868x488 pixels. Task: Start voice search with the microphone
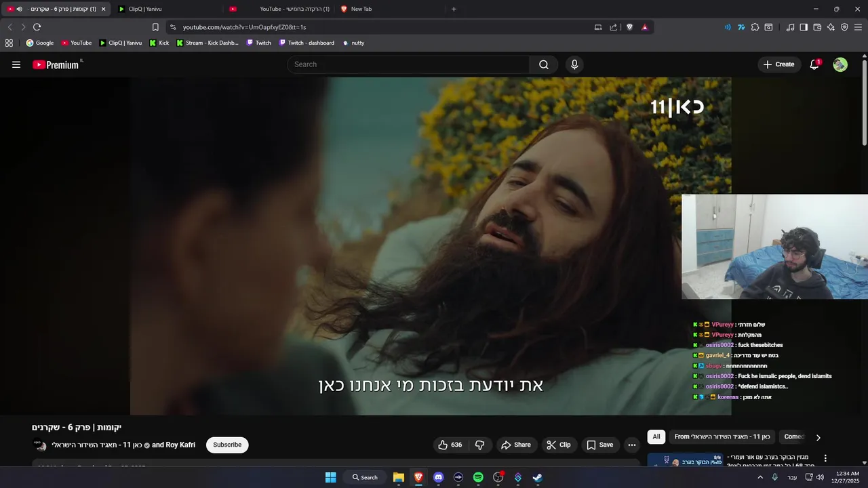574,64
